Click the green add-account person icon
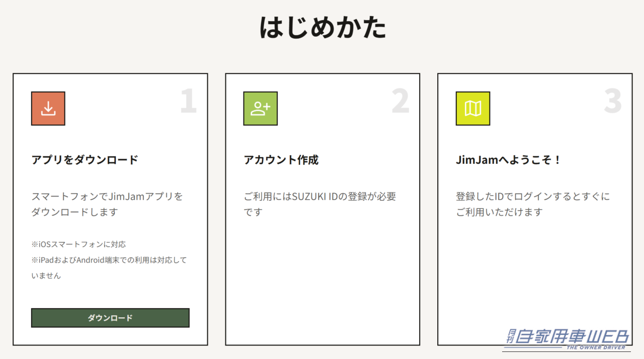This screenshot has width=644, height=359. click(260, 108)
